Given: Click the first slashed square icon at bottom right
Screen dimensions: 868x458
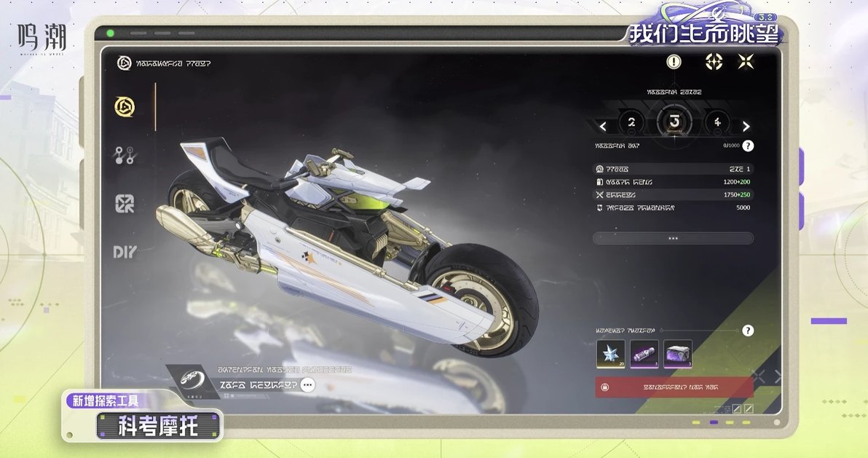Looking at the screenshot, I should (737, 408).
